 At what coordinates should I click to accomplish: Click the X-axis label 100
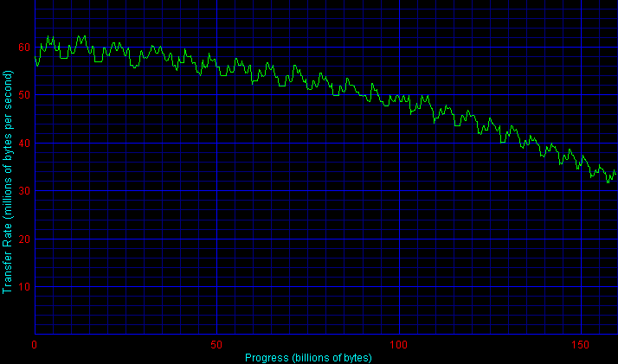tap(398, 345)
